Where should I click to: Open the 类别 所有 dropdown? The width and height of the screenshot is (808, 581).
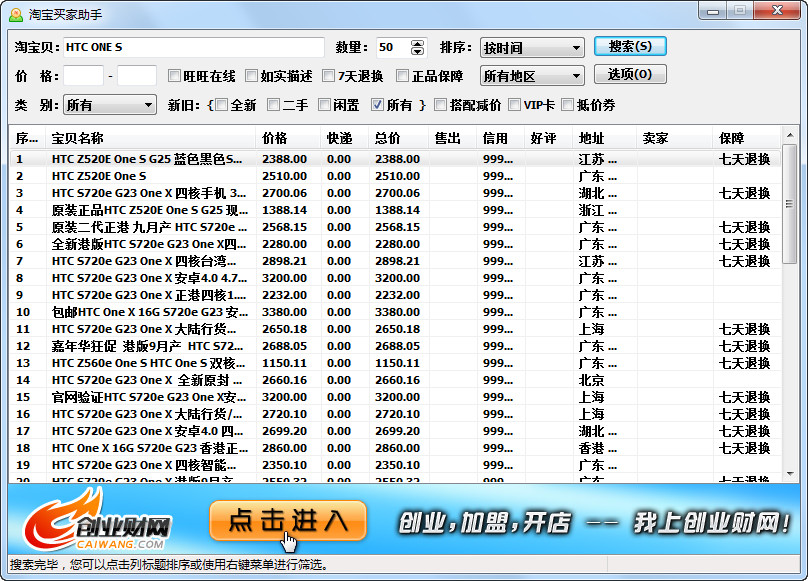click(110, 105)
